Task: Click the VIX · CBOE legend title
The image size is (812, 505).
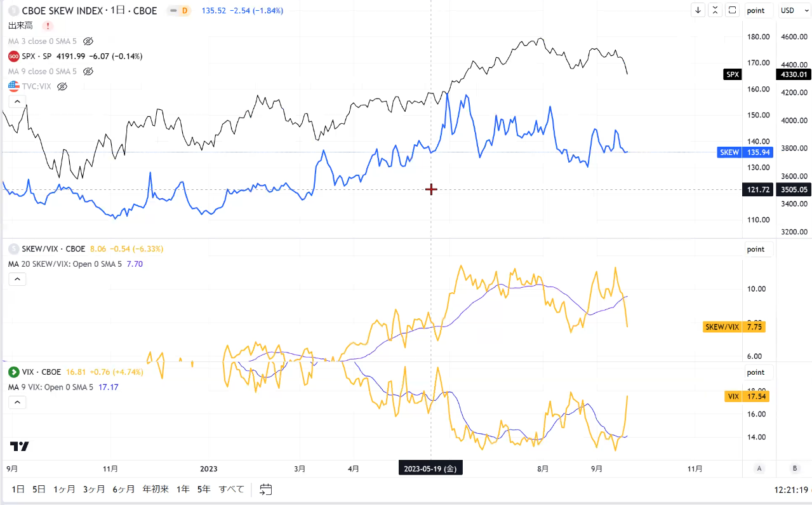Action: (x=41, y=372)
